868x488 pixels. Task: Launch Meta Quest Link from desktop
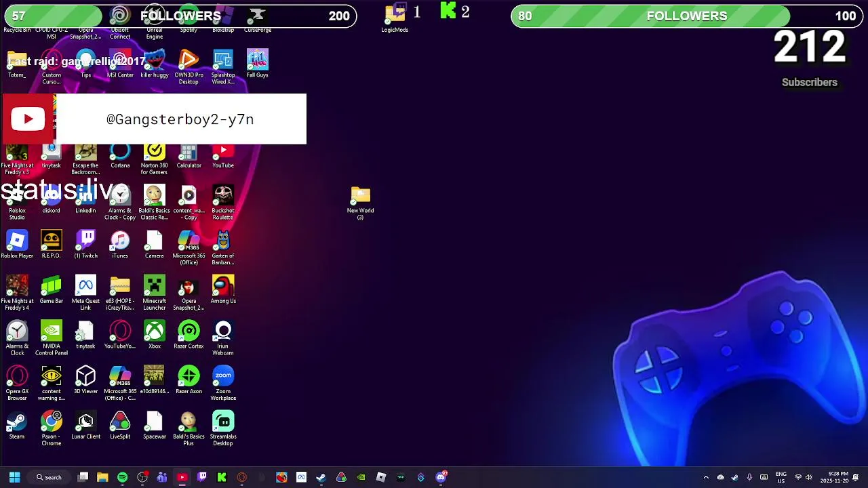point(85,293)
